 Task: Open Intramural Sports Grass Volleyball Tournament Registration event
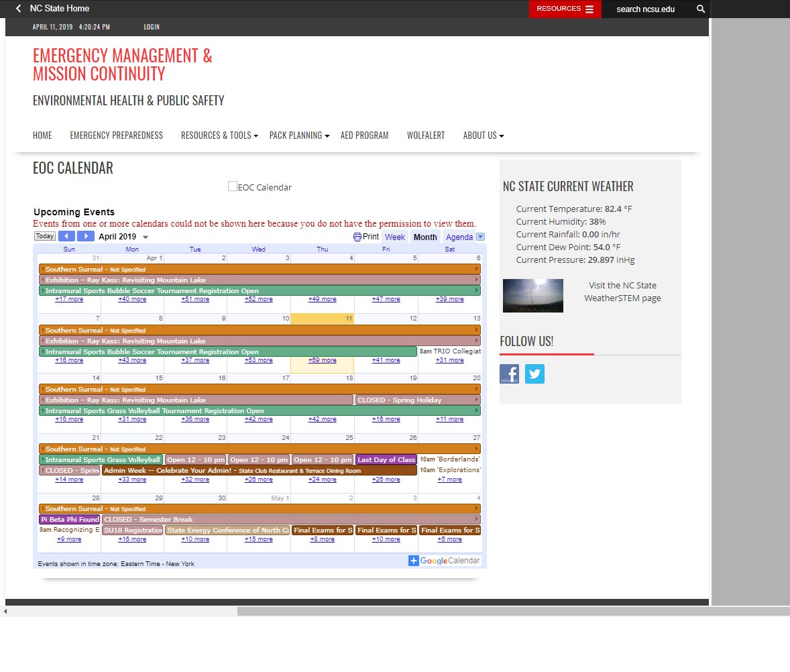click(x=260, y=411)
